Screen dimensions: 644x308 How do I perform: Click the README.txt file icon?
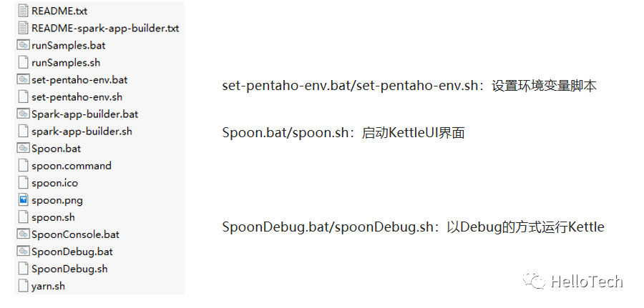coord(23,11)
